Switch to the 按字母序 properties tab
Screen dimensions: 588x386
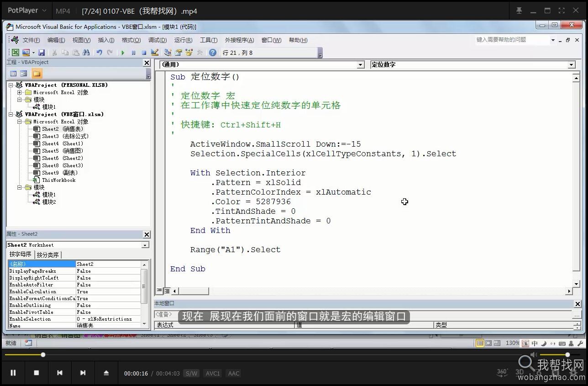tap(21, 254)
